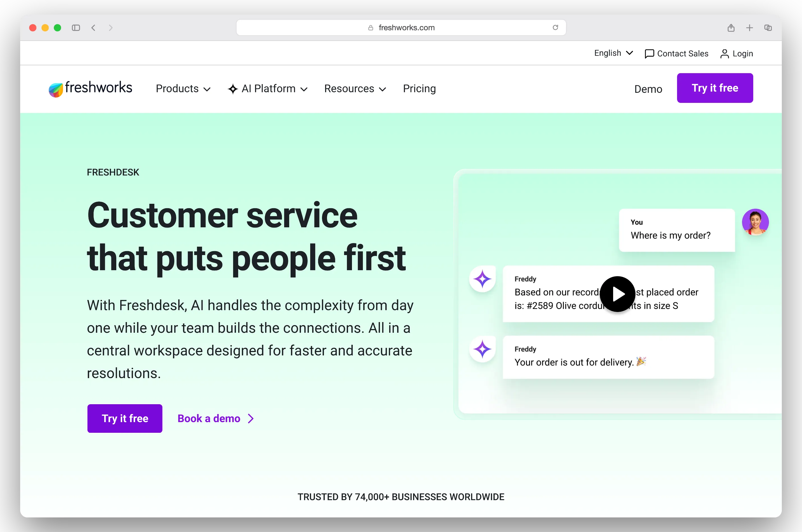Click the hero Try it free button
This screenshot has height=532, width=802.
click(x=125, y=418)
